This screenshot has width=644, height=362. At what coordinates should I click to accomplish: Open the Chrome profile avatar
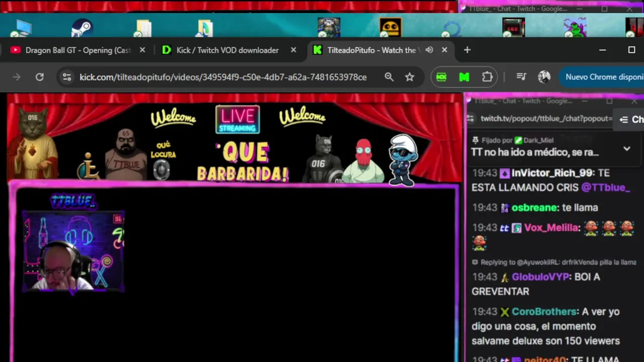544,77
